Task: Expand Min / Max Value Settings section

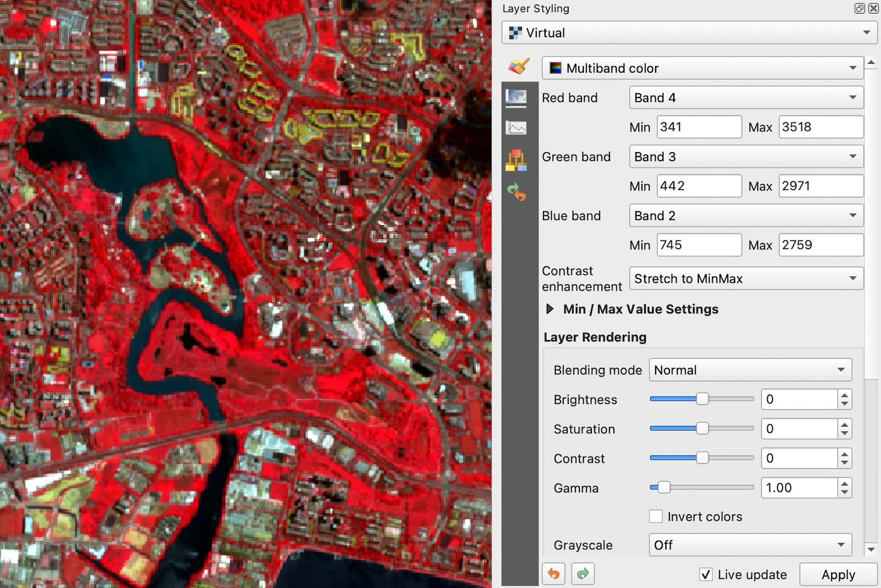Action: 550,309
